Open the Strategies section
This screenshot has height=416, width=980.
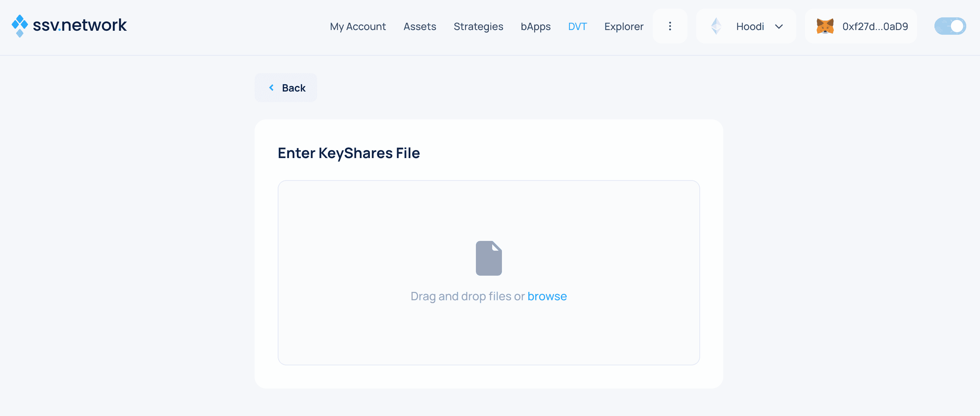(x=478, y=27)
